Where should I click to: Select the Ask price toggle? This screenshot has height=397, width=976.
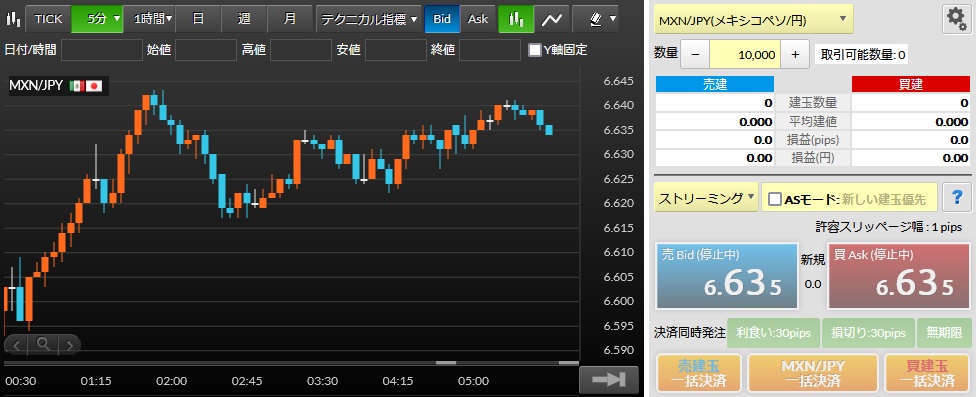478,19
